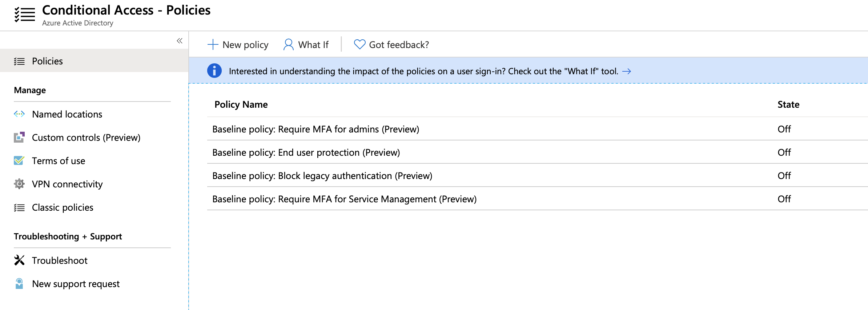The height and width of the screenshot is (310, 868).
Task: Collapse the sidebar with double-chevron icon
Action: 180,41
